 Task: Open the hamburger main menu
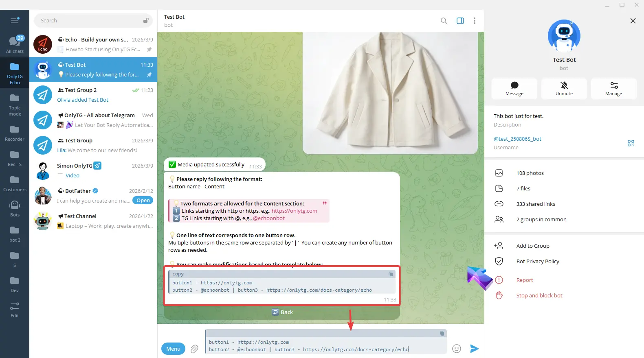15,21
